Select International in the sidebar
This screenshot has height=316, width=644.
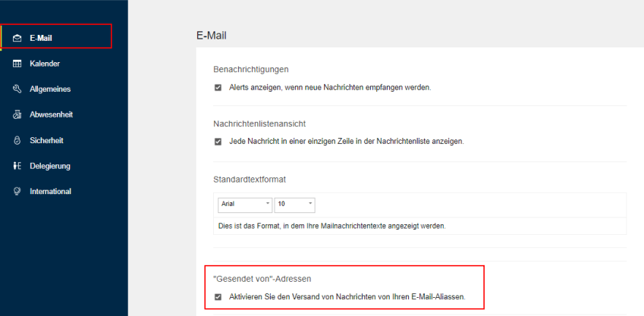[50, 192]
